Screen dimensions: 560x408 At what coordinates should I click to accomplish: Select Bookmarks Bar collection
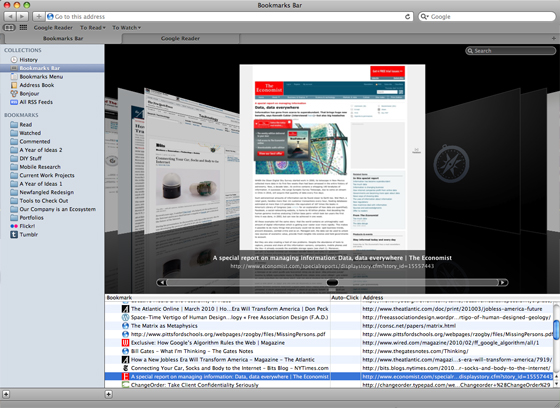tap(52, 68)
